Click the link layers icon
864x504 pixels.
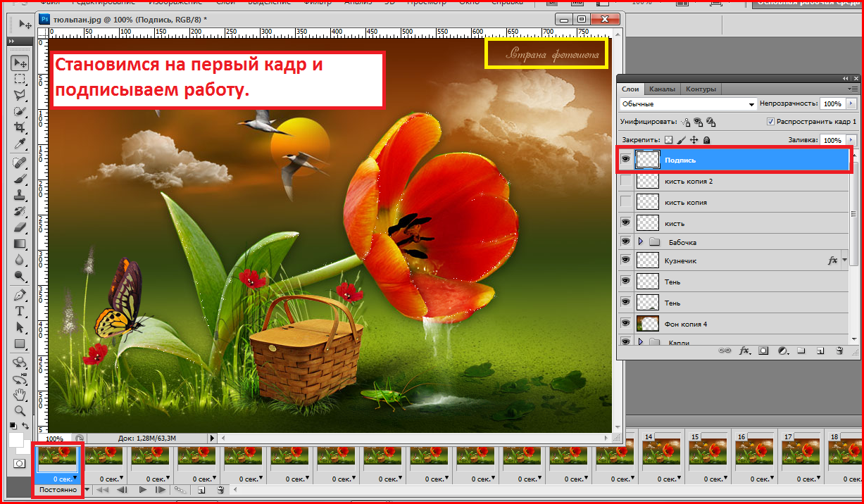click(723, 350)
